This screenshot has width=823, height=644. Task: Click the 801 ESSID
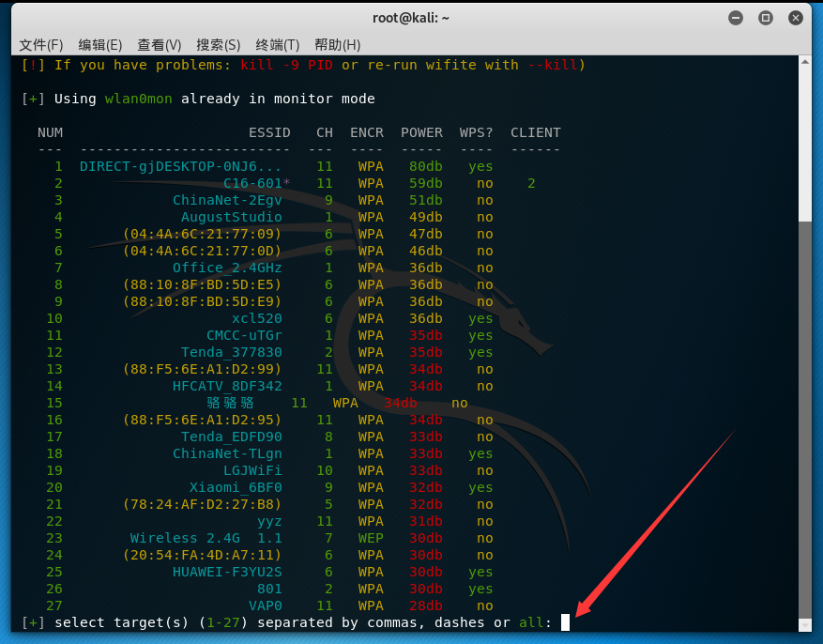[269, 589]
